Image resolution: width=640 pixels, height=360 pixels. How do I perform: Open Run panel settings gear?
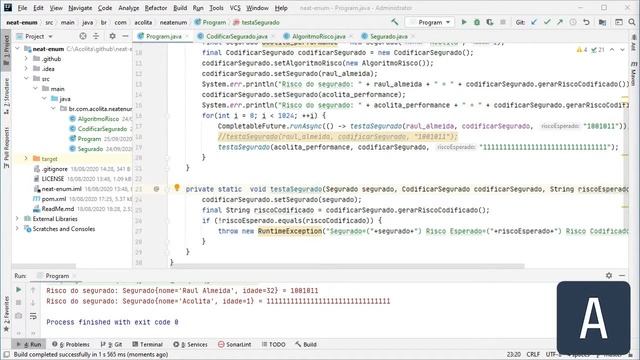click(609, 276)
